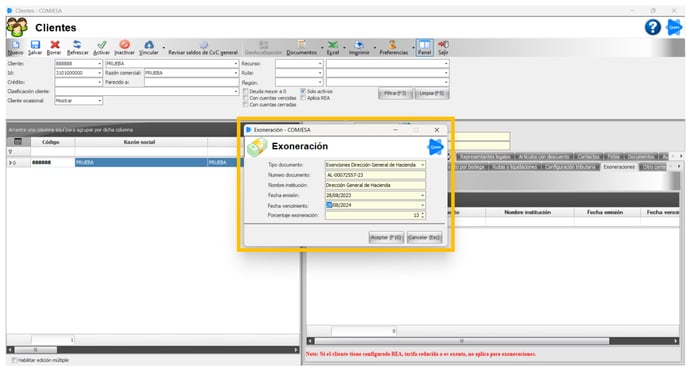Screen dimensions: 688x369
Task: Click the blue star logo in Clientes header
Action: coord(674,27)
